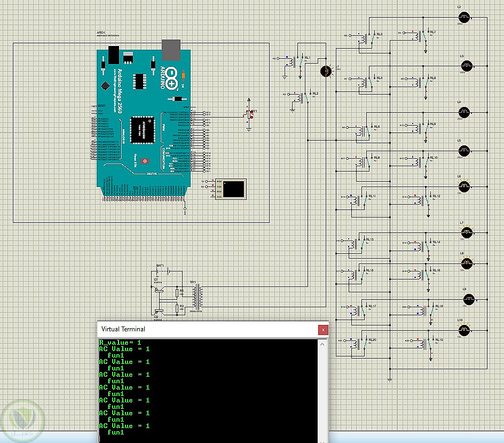The width and height of the screenshot is (504, 443).
Task: Select the BAT1 battery component
Action: (163, 271)
